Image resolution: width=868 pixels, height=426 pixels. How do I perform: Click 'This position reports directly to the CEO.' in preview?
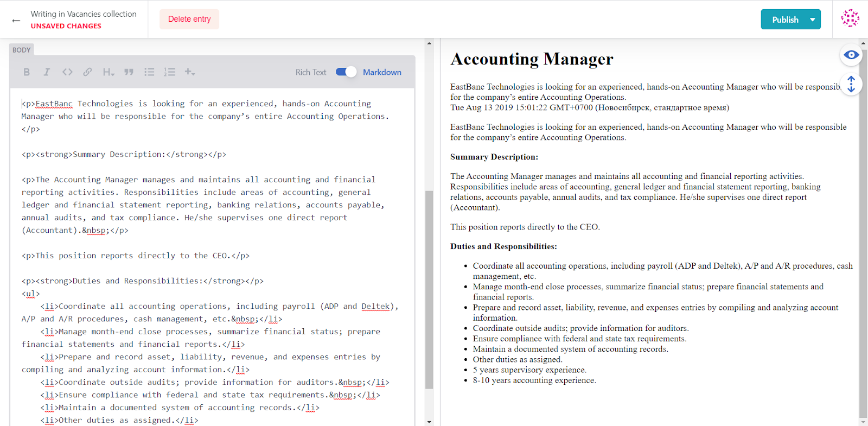525,227
